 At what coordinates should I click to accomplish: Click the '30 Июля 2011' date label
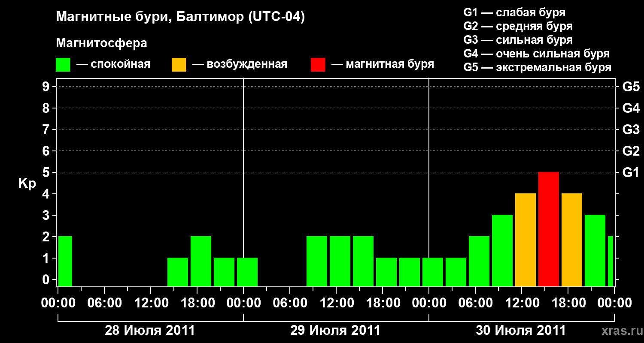[521, 331]
